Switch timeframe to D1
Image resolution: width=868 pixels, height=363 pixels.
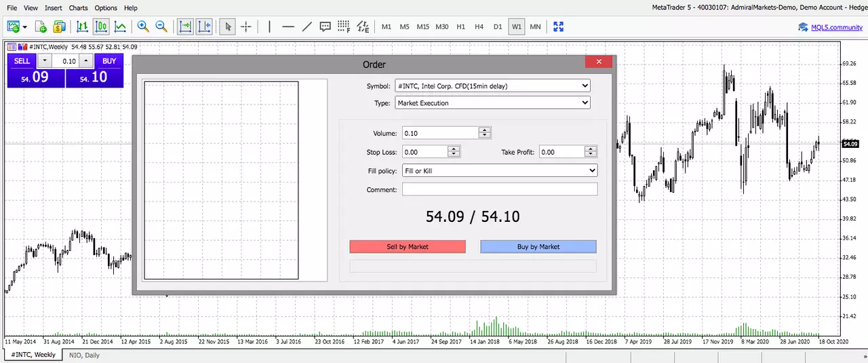(x=498, y=27)
